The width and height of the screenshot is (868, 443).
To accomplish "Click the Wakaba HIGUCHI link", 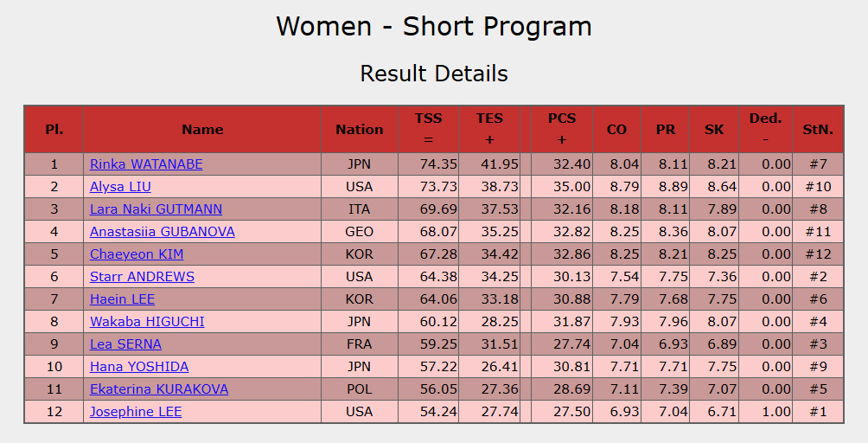I will tap(147, 322).
